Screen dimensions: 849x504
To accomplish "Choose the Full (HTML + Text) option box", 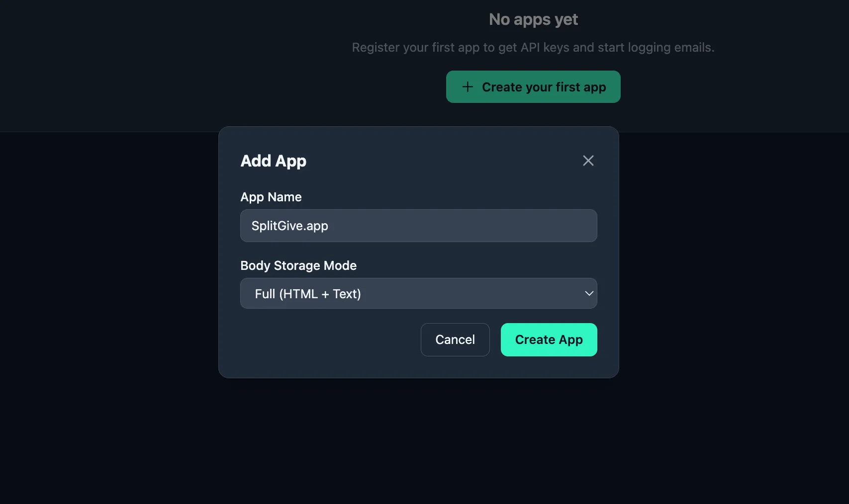I will (x=418, y=293).
